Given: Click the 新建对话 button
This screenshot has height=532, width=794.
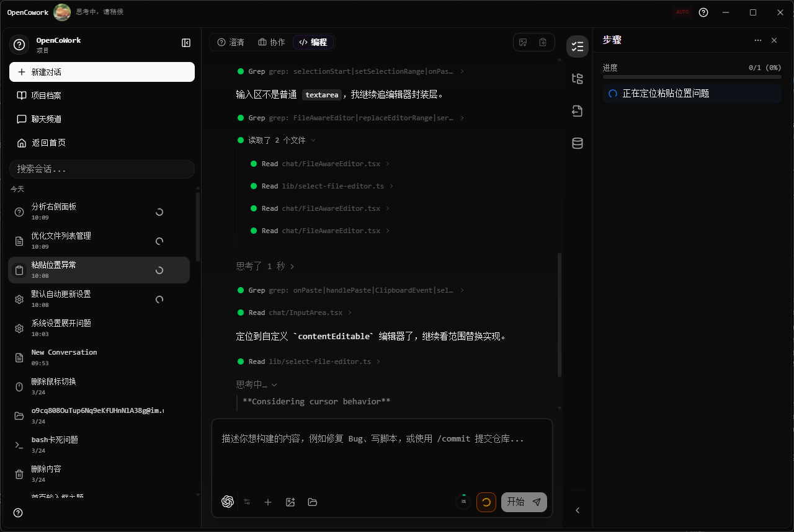Looking at the screenshot, I should coord(101,71).
